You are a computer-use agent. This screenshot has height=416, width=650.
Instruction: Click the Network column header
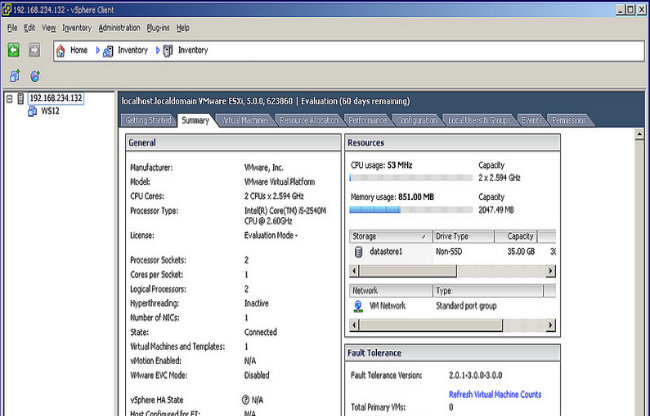(x=390, y=290)
